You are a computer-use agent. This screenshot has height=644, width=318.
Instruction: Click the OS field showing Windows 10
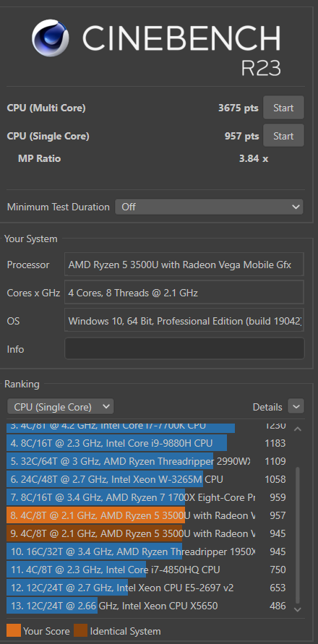coord(184,320)
